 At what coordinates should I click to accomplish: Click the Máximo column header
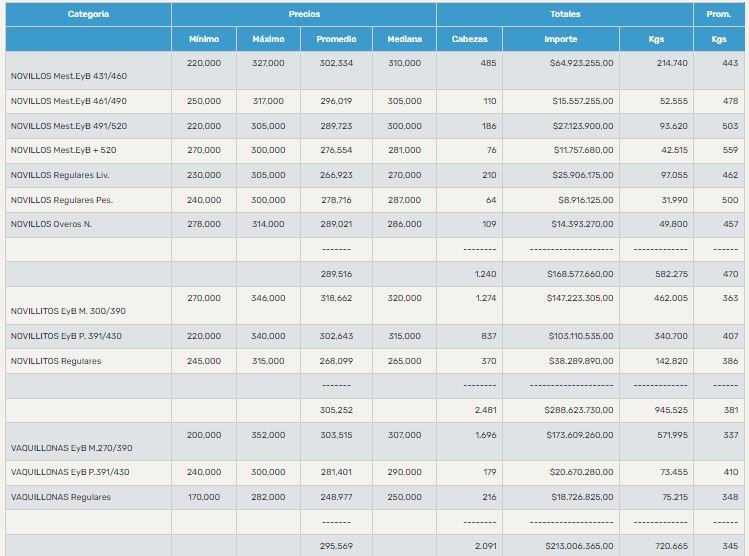[x=268, y=39]
